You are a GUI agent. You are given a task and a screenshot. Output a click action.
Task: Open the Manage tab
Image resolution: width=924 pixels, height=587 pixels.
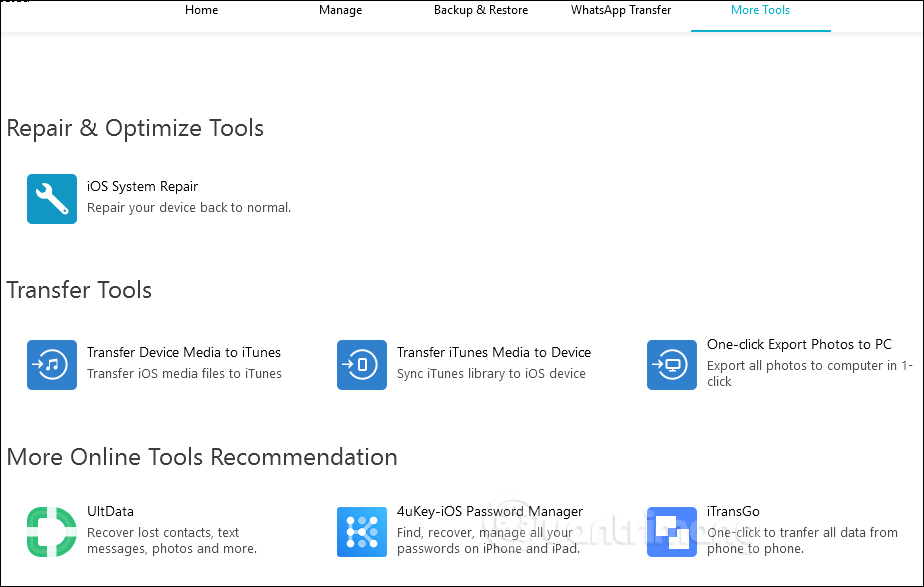(340, 10)
